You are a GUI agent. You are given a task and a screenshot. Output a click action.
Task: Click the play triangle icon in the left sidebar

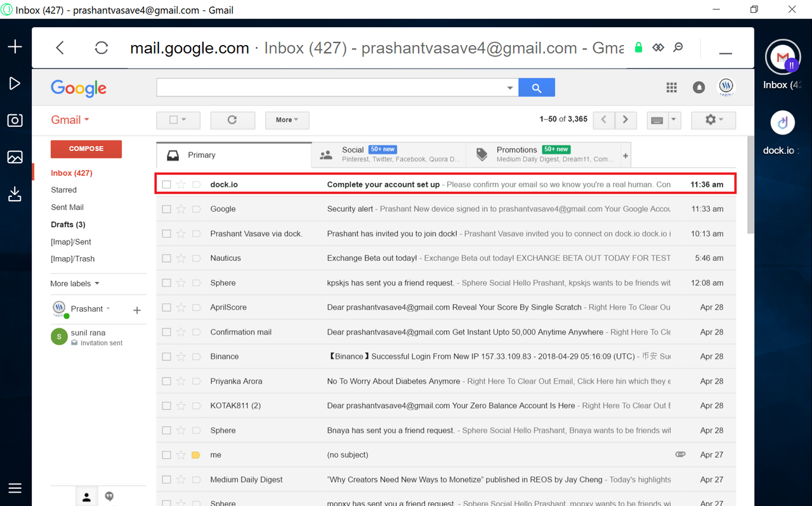coord(15,83)
